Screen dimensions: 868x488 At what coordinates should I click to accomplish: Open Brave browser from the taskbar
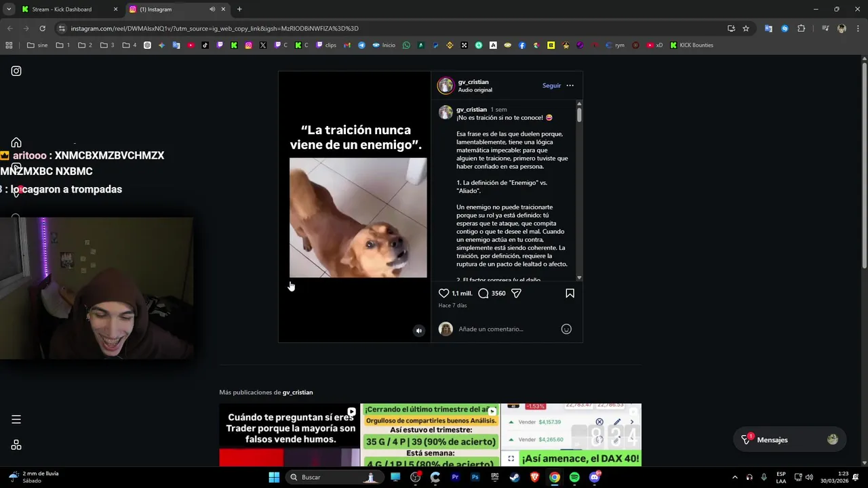pyautogui.click(x=534, y=477)
